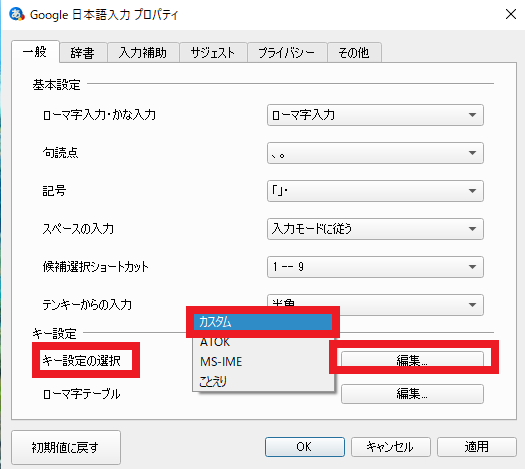The height and width of the screenshot is (469, 525).
Task: Click the ローマ字入力・かな入力 label
Action: click(x=99, y=115)
